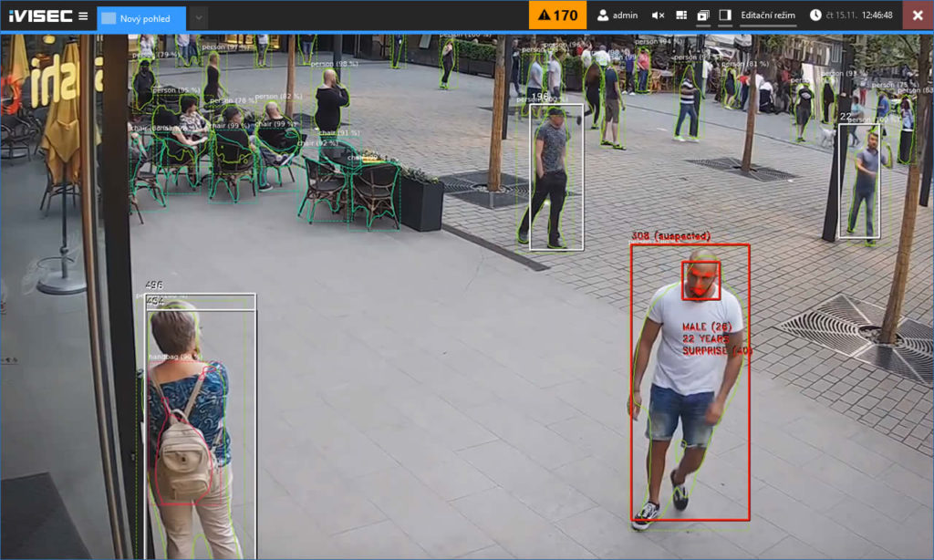
Task: Toggle Editační režim mode
Action: (768, 16)
